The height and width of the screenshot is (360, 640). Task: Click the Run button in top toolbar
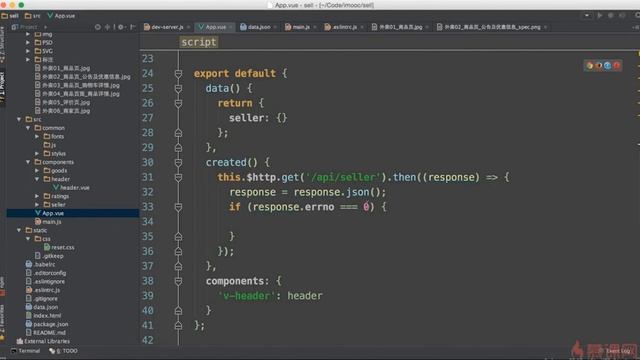600,16
